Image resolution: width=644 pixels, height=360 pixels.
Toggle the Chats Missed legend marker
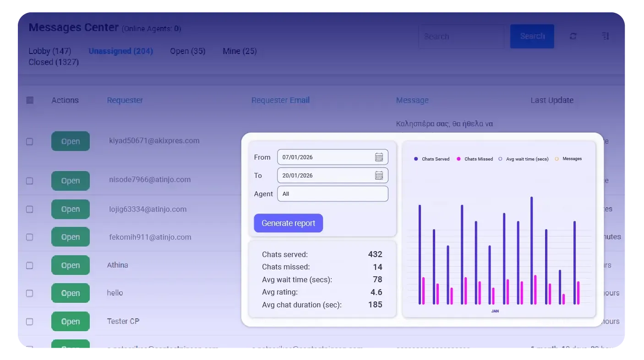[458, 159]
